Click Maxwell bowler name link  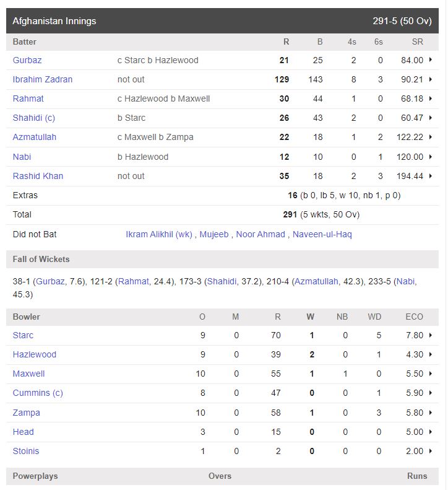click(x=29, y=374)
